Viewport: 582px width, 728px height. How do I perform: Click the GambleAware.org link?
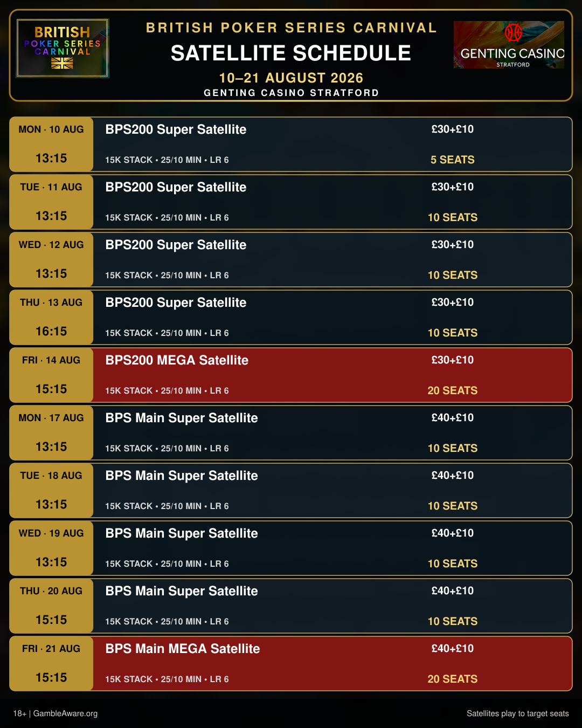65,713
